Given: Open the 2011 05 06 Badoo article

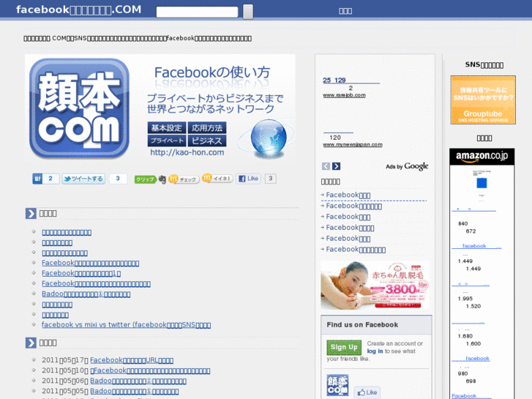Looking at the screenshot, I should click(x=138, y=381).
